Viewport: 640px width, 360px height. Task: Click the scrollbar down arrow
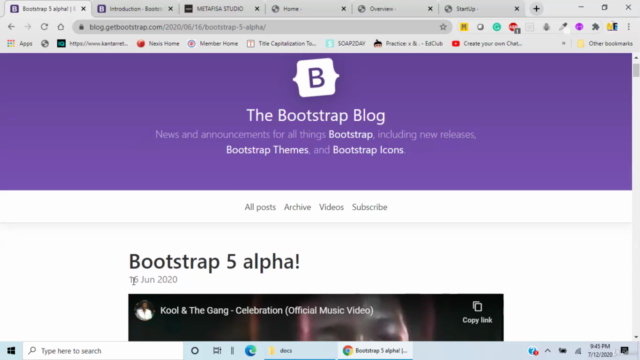point(636,337)
